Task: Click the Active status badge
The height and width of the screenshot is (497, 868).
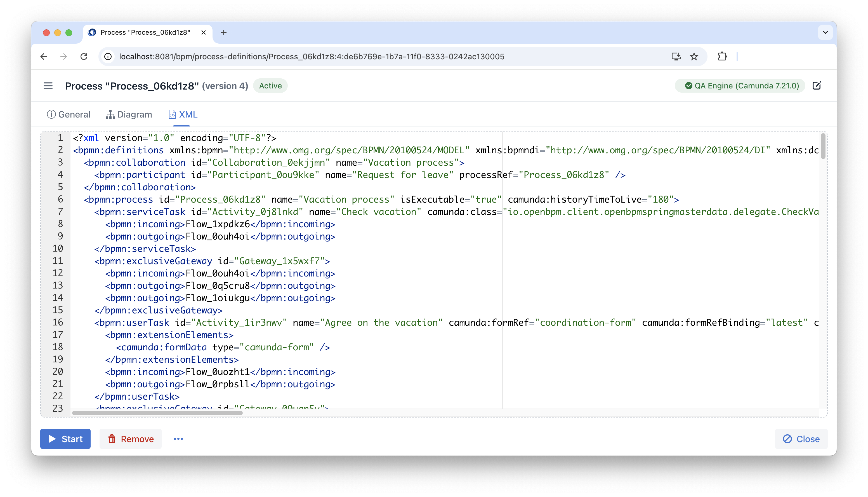Action: click(270, 86)
